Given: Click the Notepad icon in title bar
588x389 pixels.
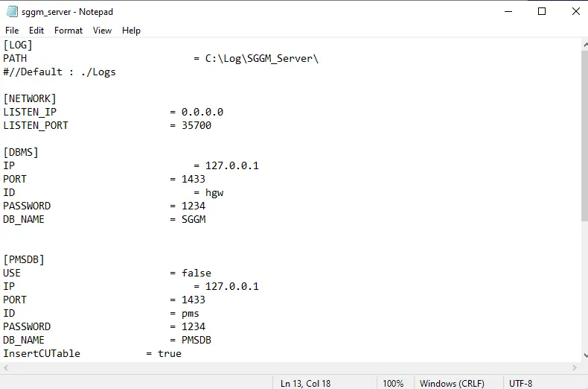Looking at the screenshot, I should (12, 12).
